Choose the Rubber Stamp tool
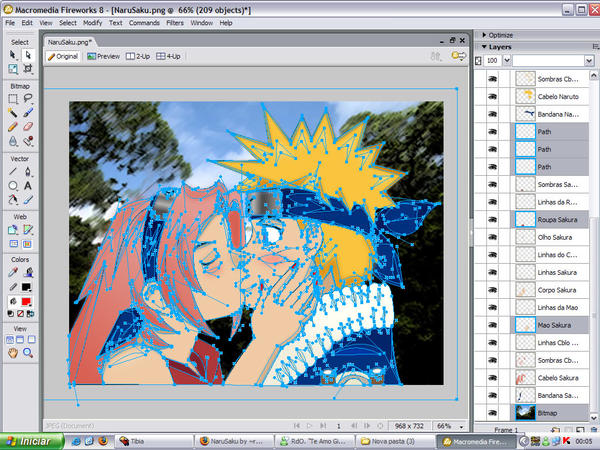Viewport: 600px width, 450px height. [x=28, y=141]
